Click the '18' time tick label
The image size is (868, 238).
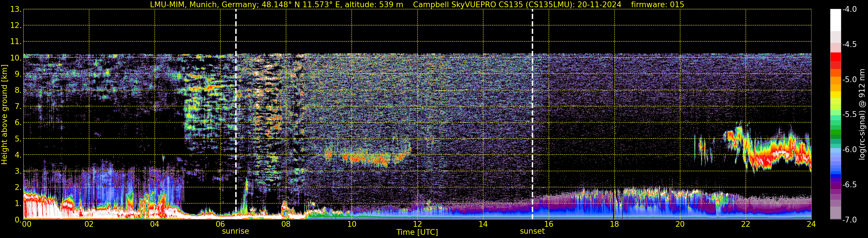[x=614, y=224]
